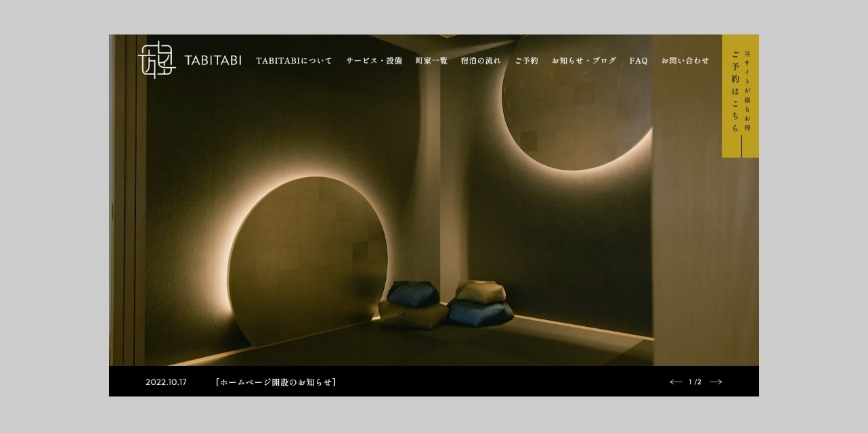Go to 町家一覧 in the navigation
The image size is (868, 433).
click(431, 61)
